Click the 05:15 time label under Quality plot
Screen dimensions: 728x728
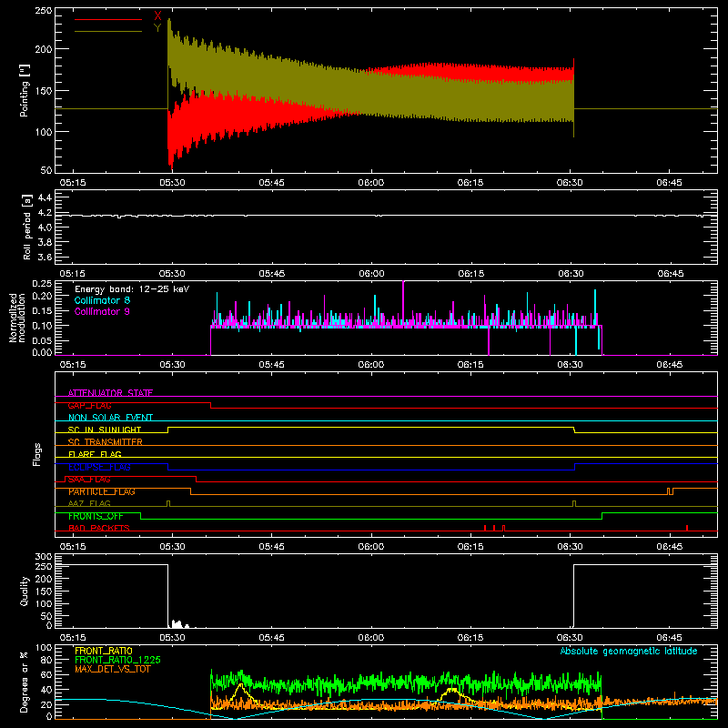click(x=73, y=638)
